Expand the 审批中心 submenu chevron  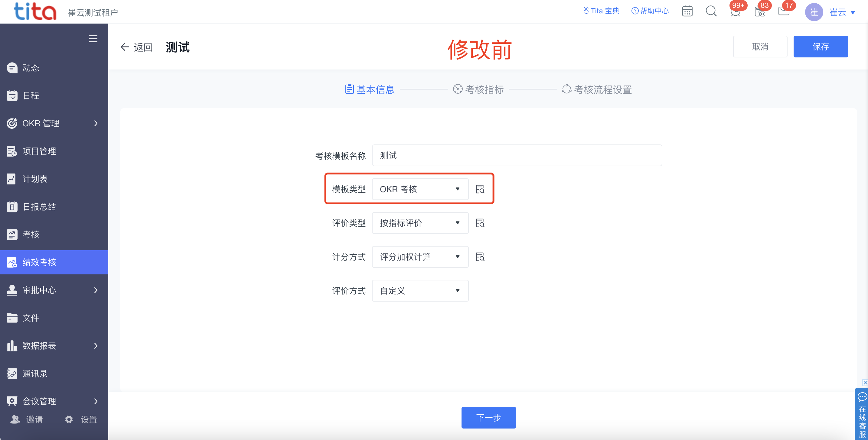(x=96, y=290)
